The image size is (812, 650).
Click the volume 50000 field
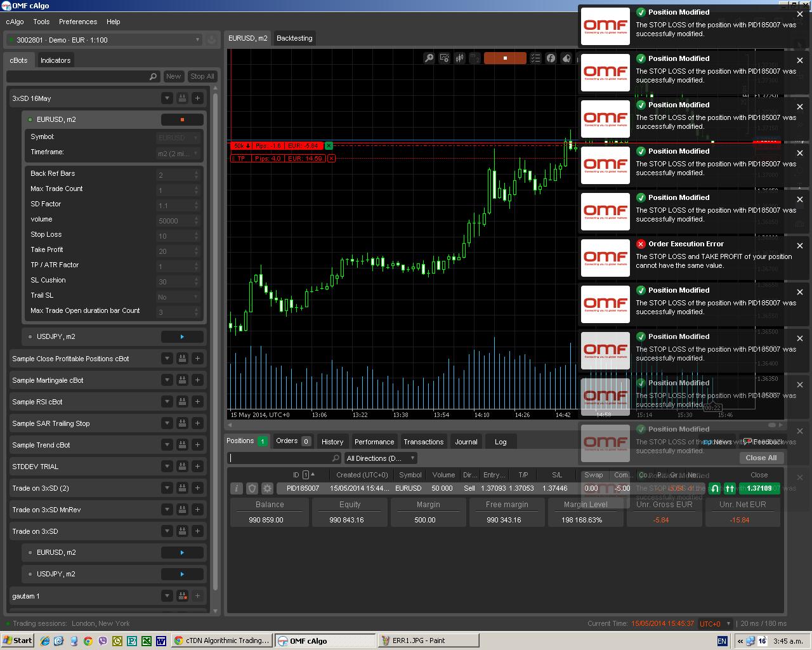tap(178, 220)
